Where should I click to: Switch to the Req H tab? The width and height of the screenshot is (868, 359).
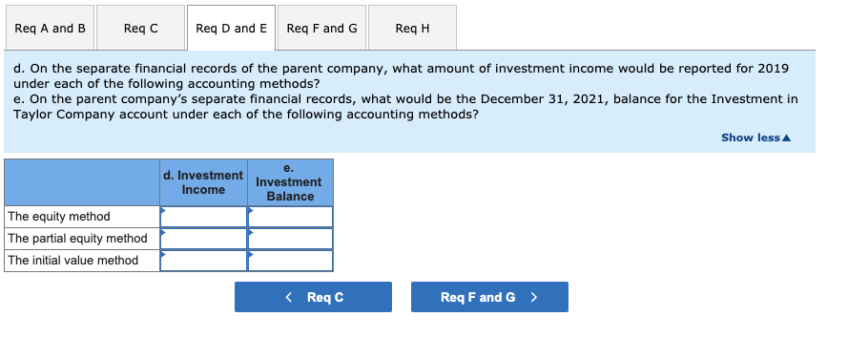pyautogui.click(x=412, y=28)
